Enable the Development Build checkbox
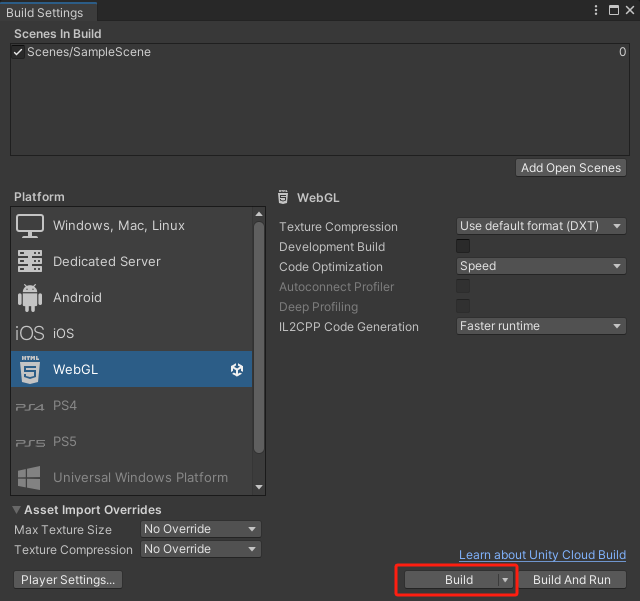Viewport: 640px width, 601px height. [463, 247]
